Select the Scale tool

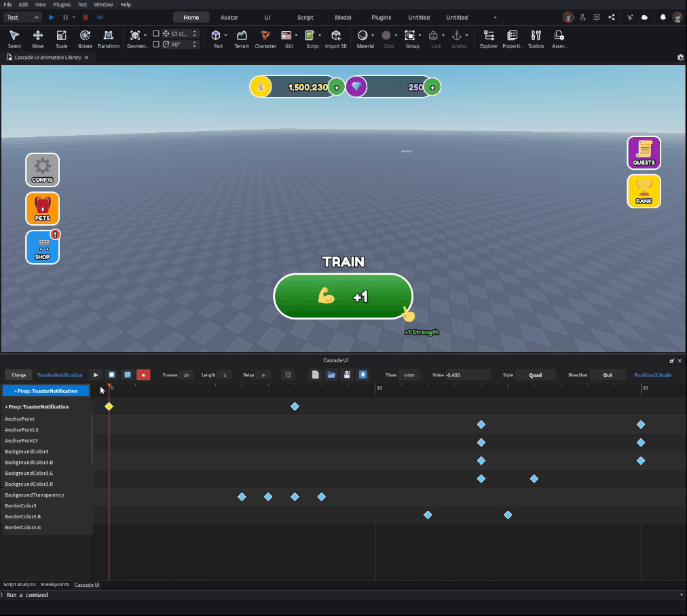61,37
